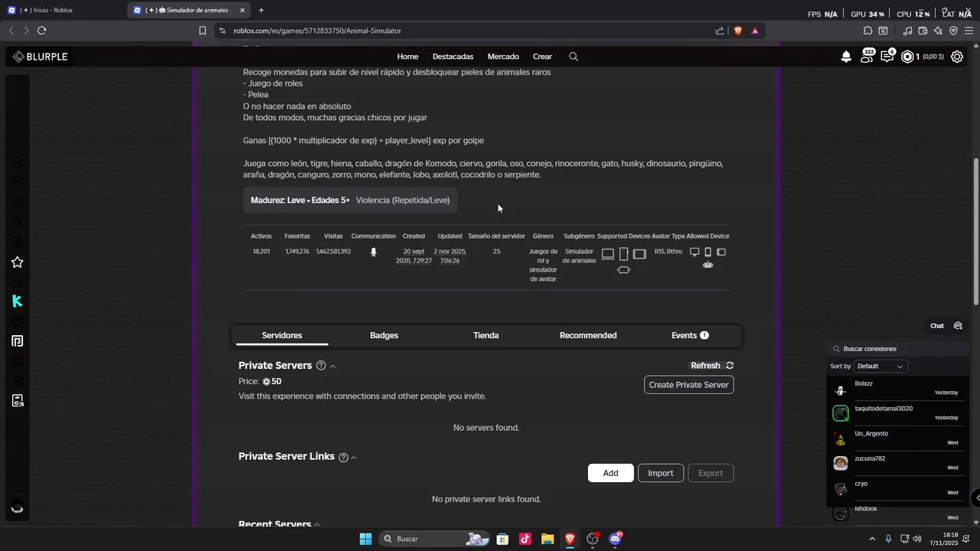Screen dimensions: 980x551
Task: Open Discord from the taskbar
Action: click(x=616, y=539)
